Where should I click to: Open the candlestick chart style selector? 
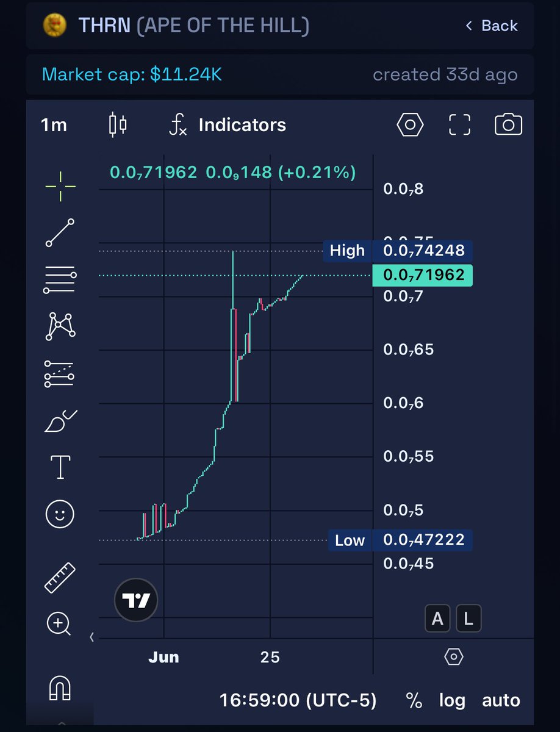pos(118,124)
